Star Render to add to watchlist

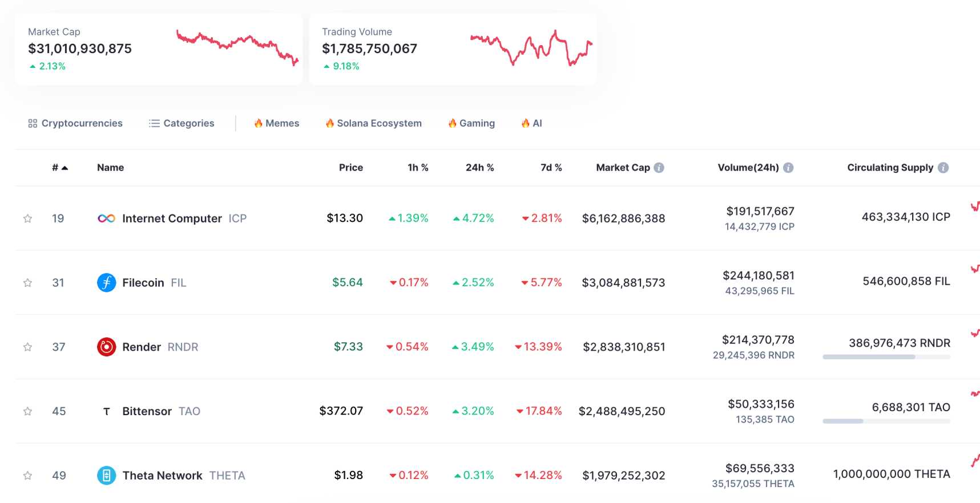(27, 347)
